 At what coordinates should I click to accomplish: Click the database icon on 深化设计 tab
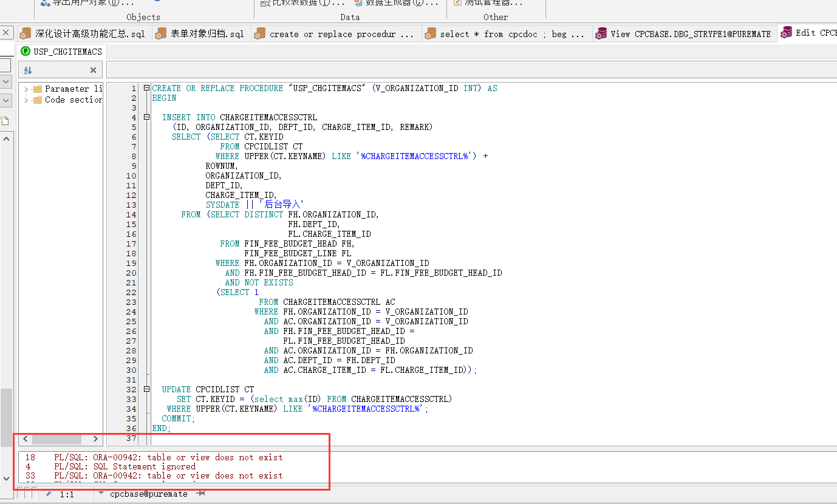coord(26,34)
